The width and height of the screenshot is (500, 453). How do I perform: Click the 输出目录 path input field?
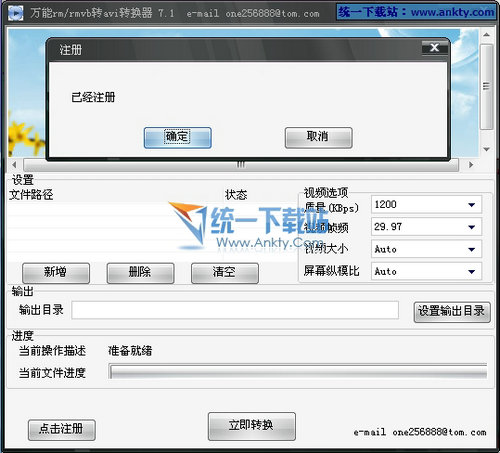(235, 310)
